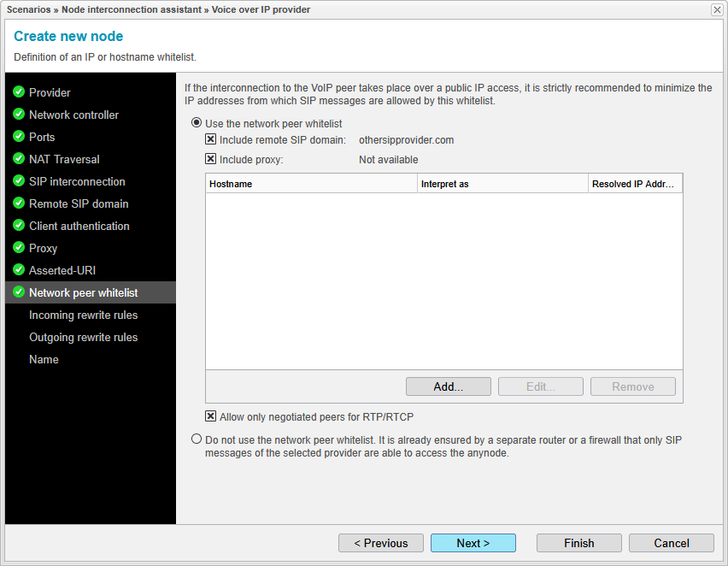Select the NAT Traversal step checkmark icon
Screen dimensions: 728x566
pyautogui.click(x=18, y=159)
